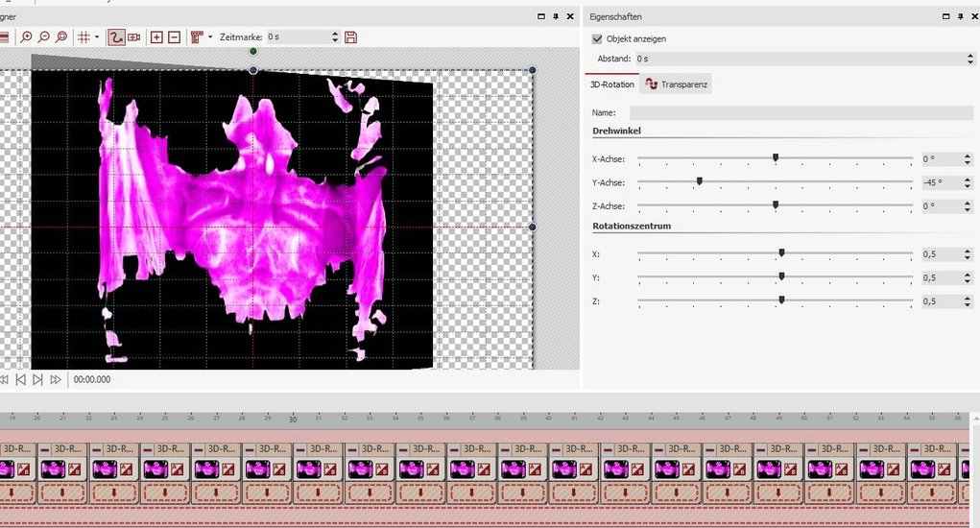This screenshot has width=980, height=528.
Task: Save the Zeitmarke with the floppy disk icon
Action: point(350,37)
